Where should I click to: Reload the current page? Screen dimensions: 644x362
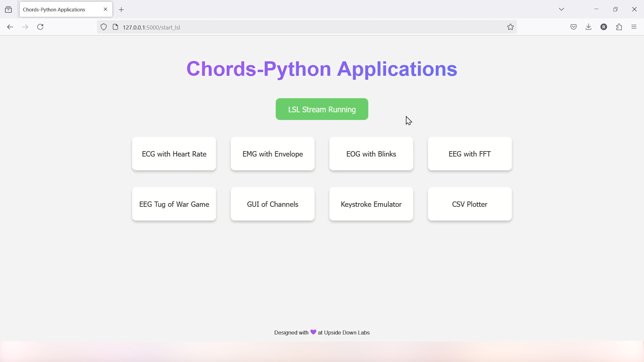tap(40, 27)
